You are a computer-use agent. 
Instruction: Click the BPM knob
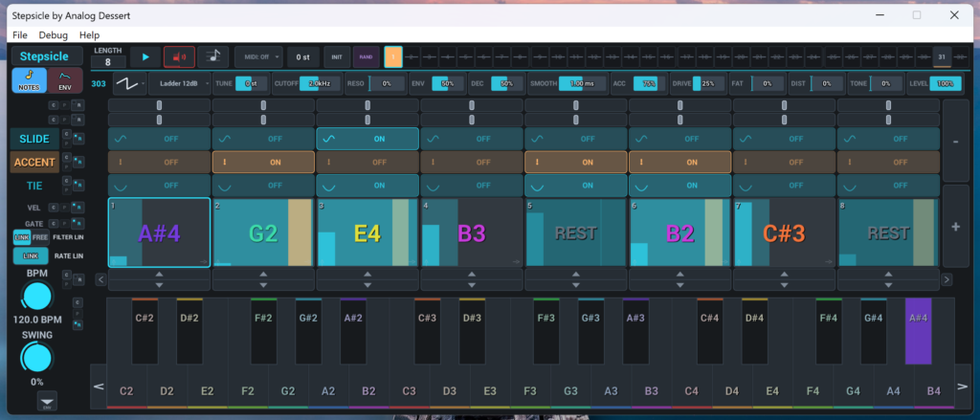tap(37, 297)
